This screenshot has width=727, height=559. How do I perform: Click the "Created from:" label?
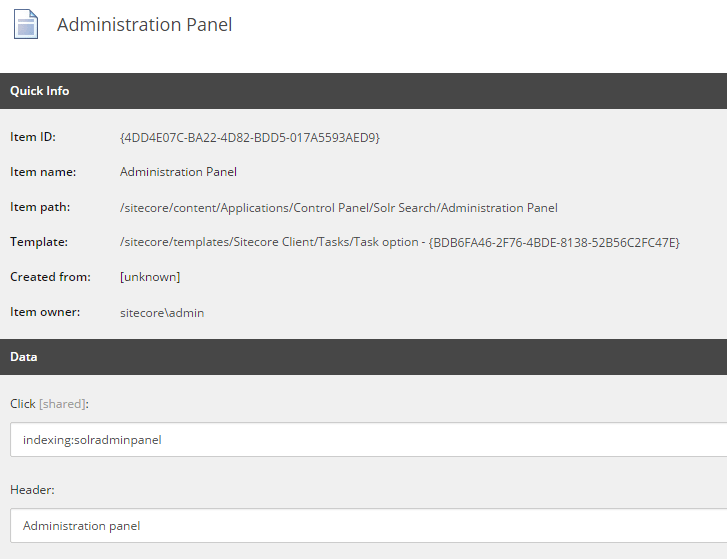(x=50, y=277)
